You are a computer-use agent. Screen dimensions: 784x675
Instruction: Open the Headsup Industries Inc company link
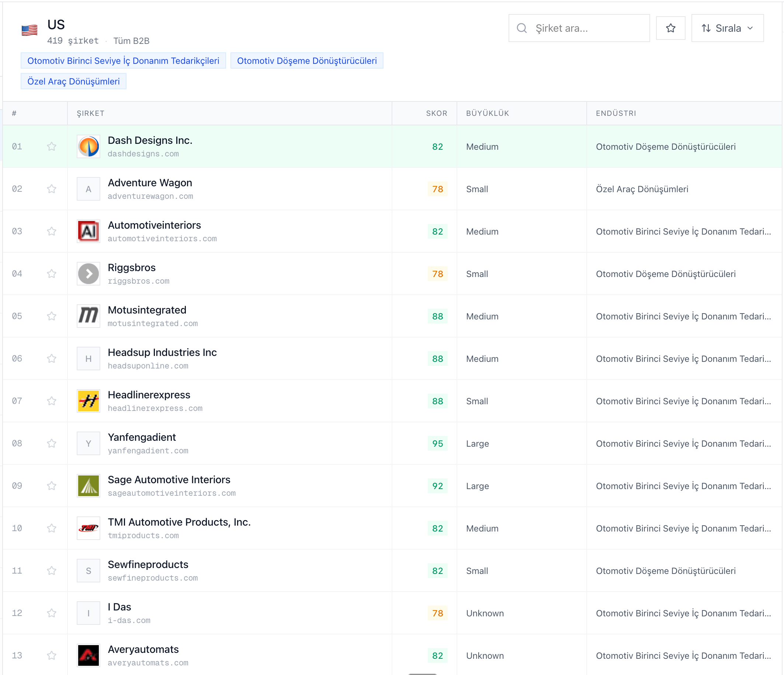162,352
